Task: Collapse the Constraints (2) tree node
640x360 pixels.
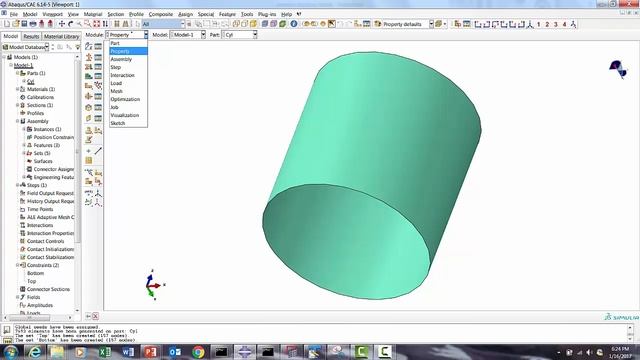Action: click(x=18, y=265)
